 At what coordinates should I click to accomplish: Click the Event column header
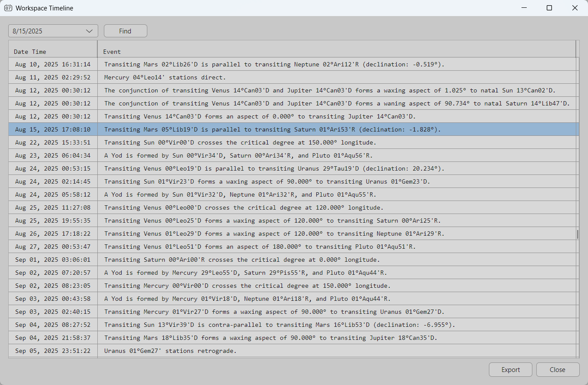336,49
